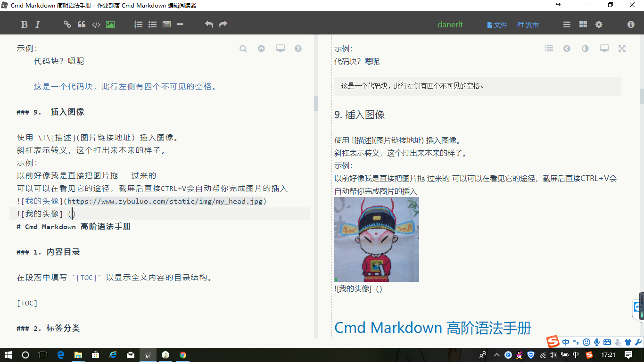Insert a heading from toolbar

(x=166, y=25)
